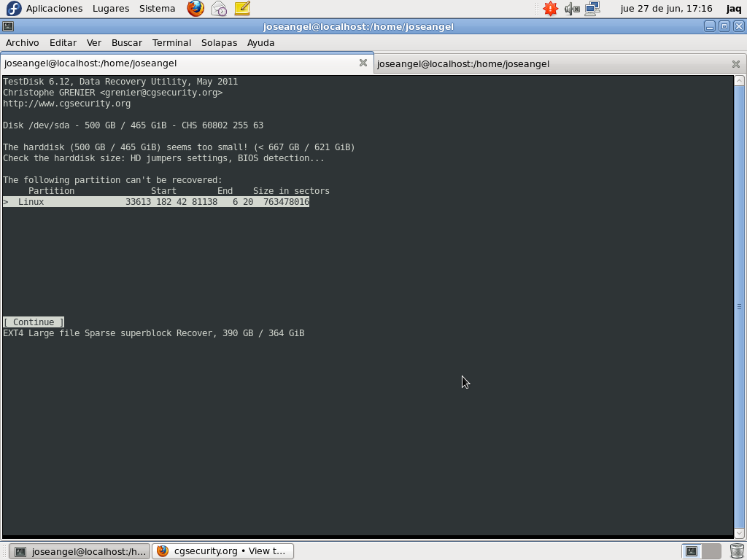Open the sticky notes launcher icon

[242, 9]
